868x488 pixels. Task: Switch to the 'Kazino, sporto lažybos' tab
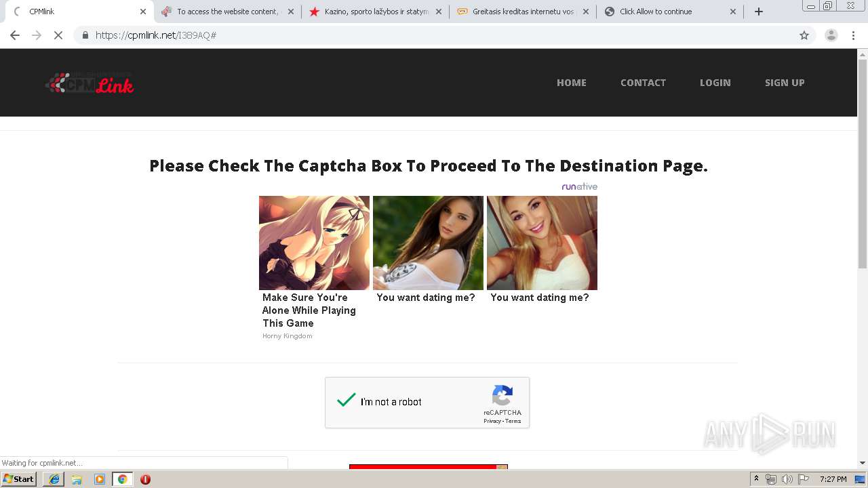click(375, 12)
